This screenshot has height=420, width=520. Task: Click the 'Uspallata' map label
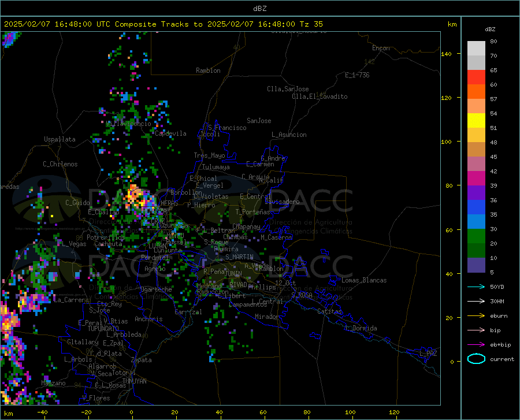[x=60, y=139]
